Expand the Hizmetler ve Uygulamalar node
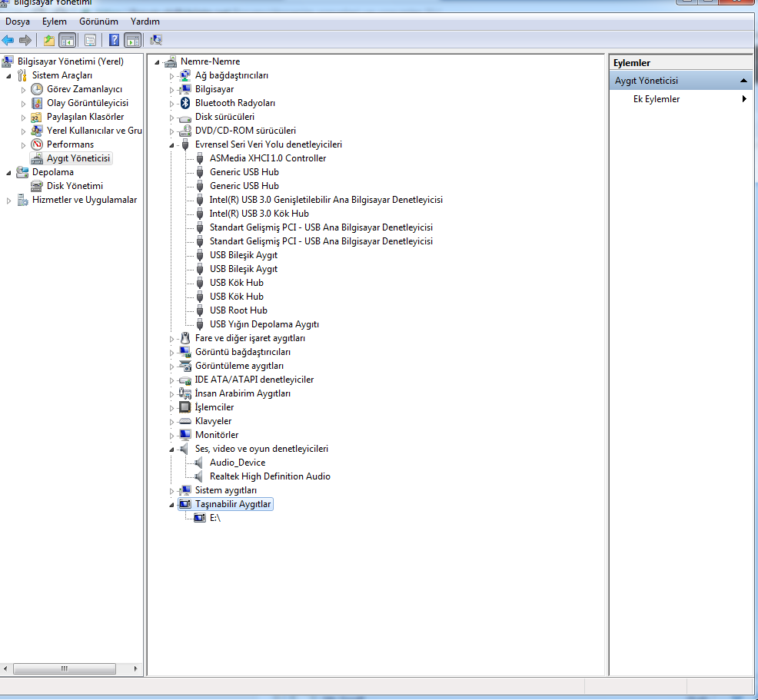Viewport: 758px width, 700px height. click(x=9, y=201)
